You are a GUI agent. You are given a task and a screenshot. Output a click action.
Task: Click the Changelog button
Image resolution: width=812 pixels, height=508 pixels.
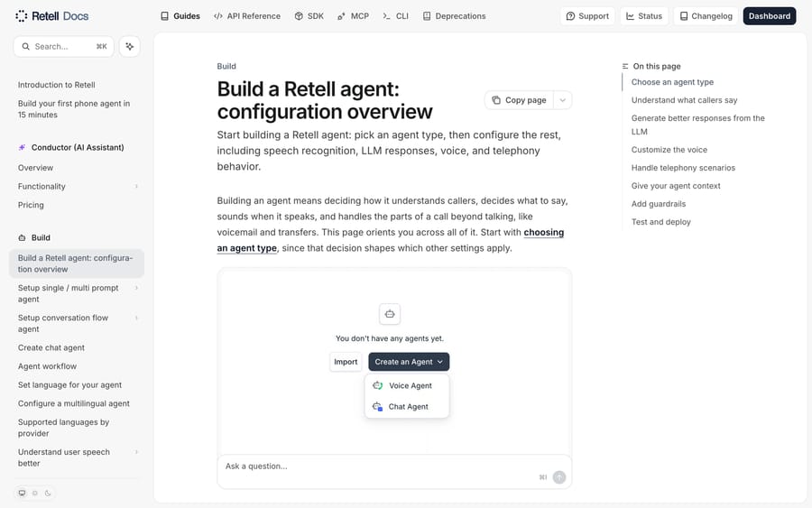click(x=706, y=16)
